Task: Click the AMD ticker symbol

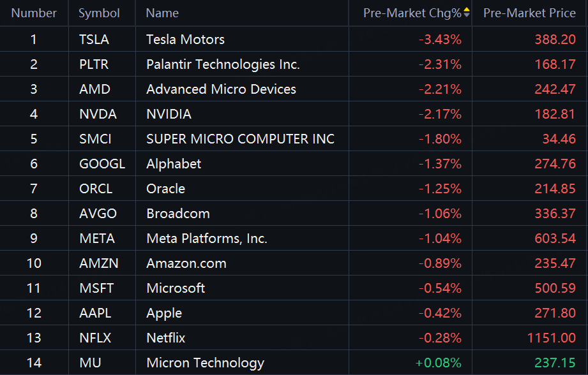Action: [x=94, y=89]
